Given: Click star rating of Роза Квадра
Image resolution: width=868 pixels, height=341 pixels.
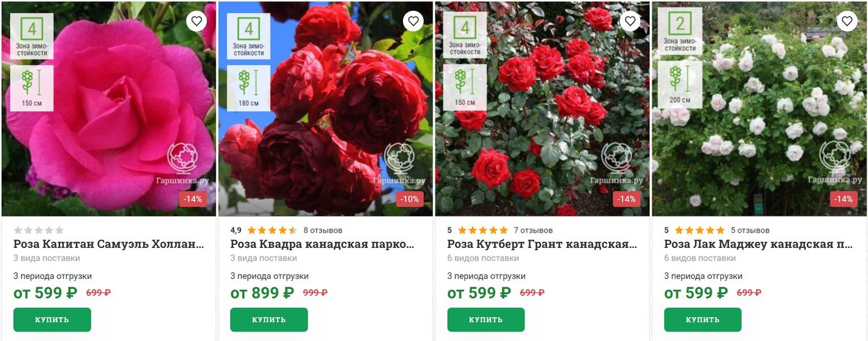Looking at the screenshot, I should [272, 230].
